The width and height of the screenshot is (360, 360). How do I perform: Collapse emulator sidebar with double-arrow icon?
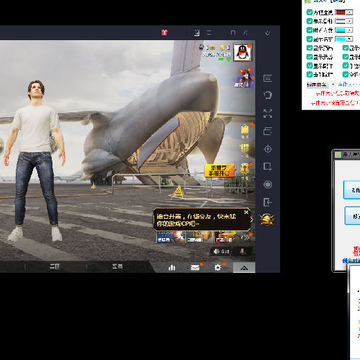[x=267, y=33]
